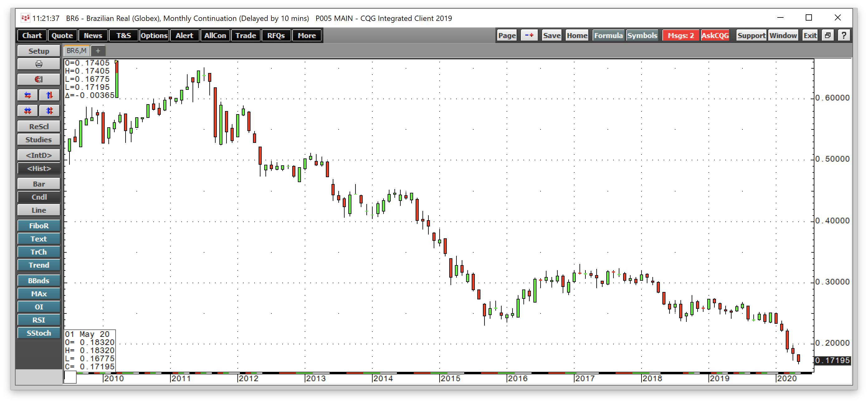Image resolution: width=868 pixels, height=403 pixels.
Task: Click the red magnet snap icon
Action: coord(39,79)
